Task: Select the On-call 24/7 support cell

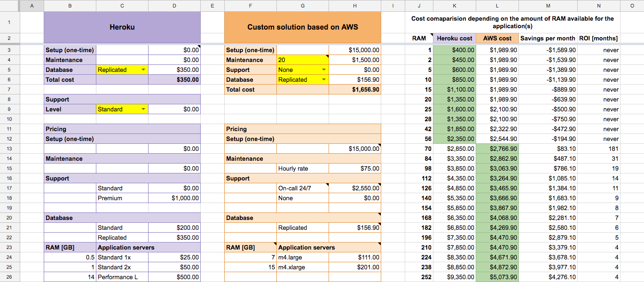Action: pos(302,188)
